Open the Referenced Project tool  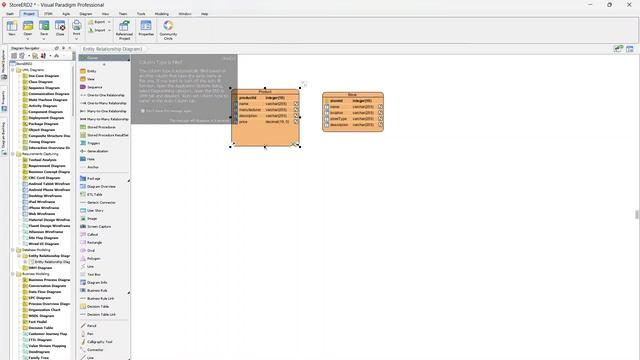(x=124, y=29)
